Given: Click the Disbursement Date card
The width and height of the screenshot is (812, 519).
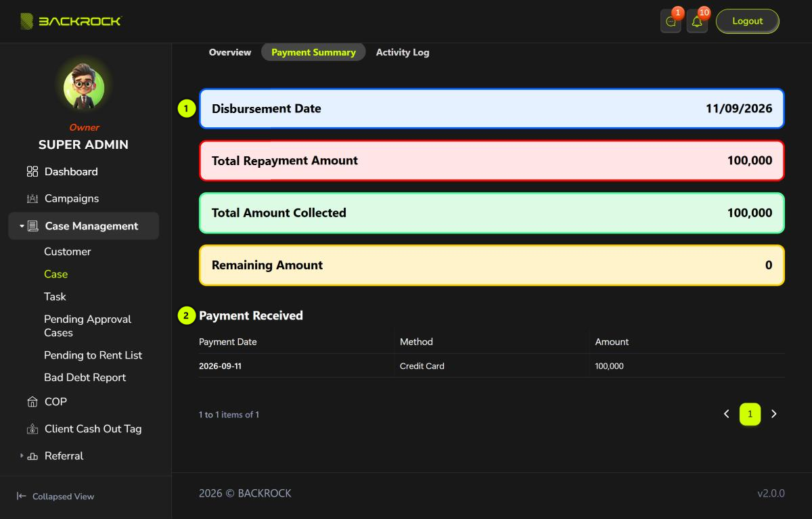Looking at the screenshot, I should (x=492, y=108).
